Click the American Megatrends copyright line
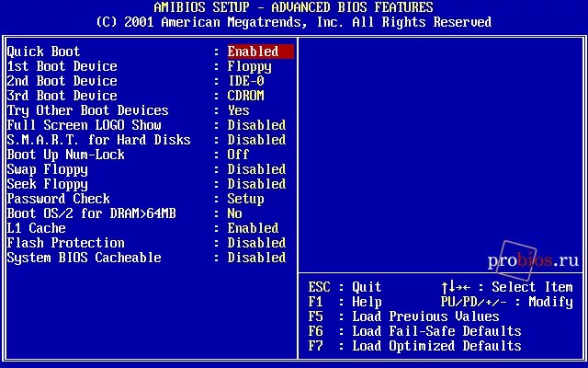This screenshot has width=588, height=368. coord(294,22)
